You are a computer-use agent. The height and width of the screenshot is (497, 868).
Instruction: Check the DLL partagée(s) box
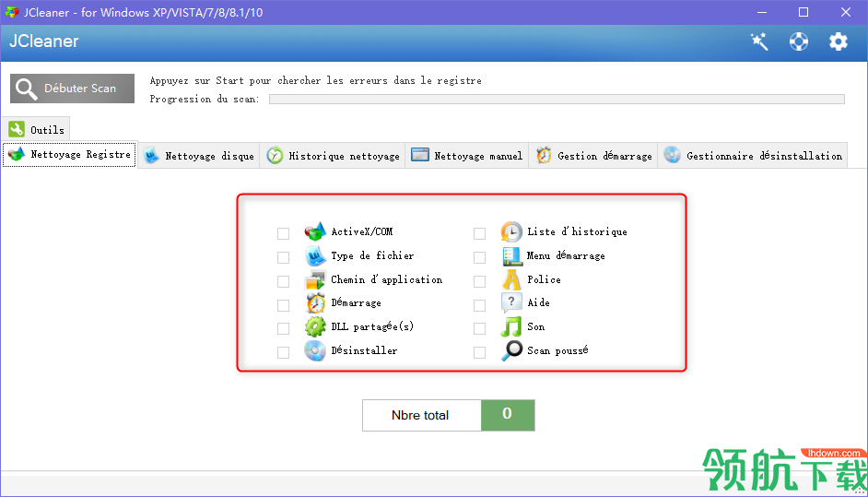(x=284, y=328)
